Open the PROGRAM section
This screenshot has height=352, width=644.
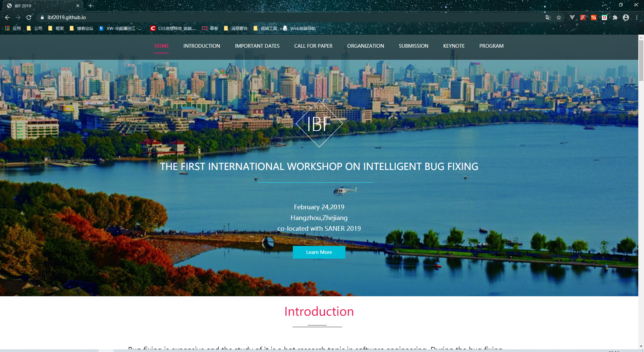tap(491, 46)
